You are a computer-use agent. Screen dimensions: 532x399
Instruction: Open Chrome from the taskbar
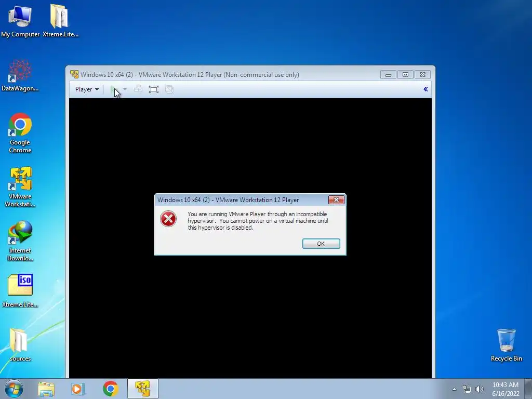[110, 389]
